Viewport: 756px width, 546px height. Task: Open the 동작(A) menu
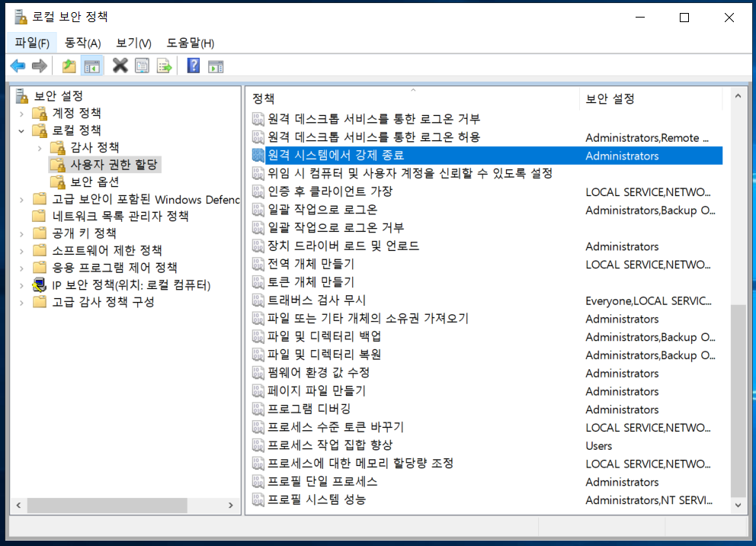[82, 43]
